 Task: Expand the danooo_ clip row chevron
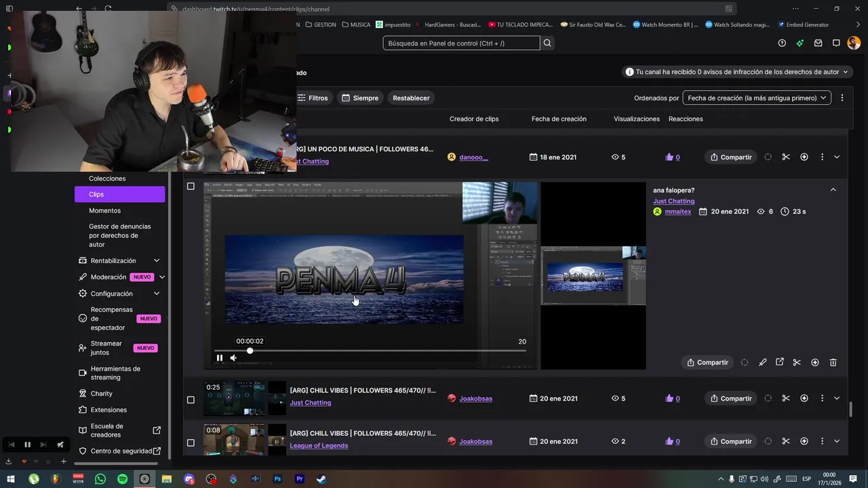(837, 157)
